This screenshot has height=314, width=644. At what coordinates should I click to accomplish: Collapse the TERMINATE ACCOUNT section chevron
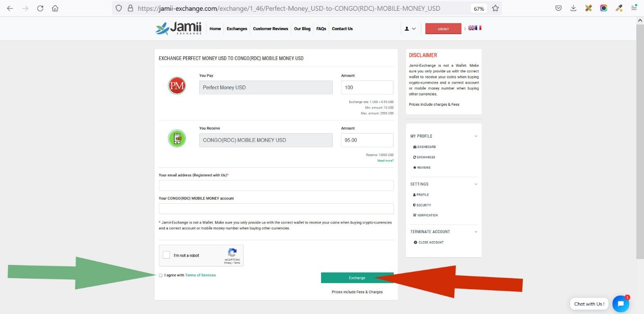[476, 232]
